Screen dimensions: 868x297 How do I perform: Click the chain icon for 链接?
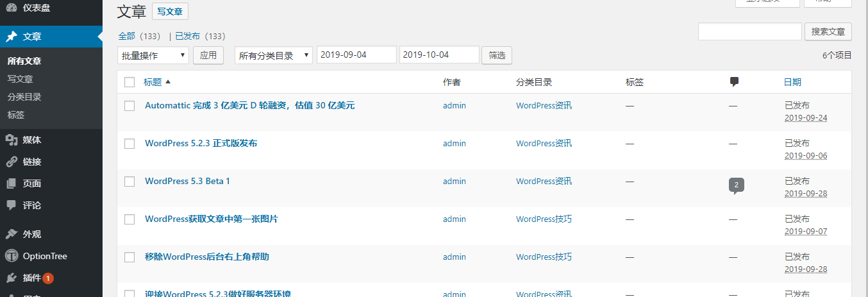pyautogui.click(x=12, y=162)
